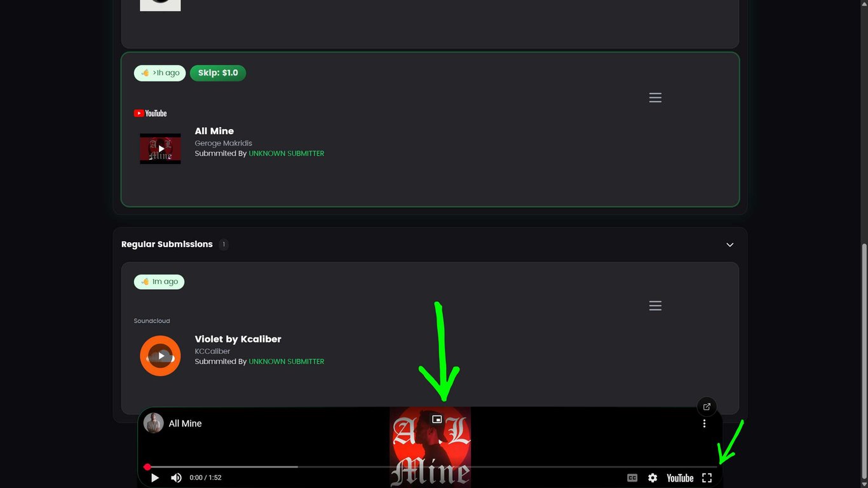Click the 1m ago time badge
Image resolution: width=868 pixels, height=488 pixels.
click(x=159, y=281)
